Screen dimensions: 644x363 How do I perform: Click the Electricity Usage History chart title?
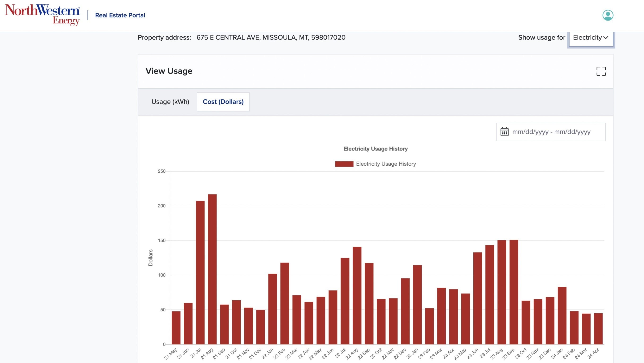click(376, 149)
